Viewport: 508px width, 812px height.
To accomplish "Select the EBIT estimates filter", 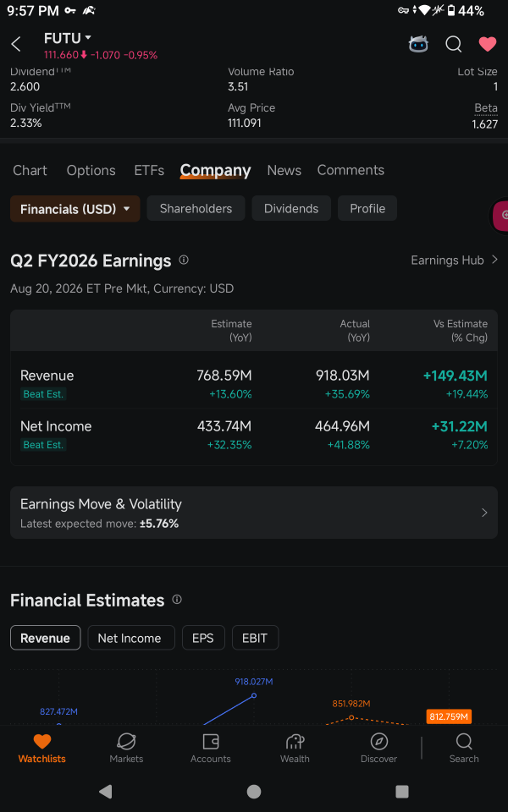I will pos(255,638).
